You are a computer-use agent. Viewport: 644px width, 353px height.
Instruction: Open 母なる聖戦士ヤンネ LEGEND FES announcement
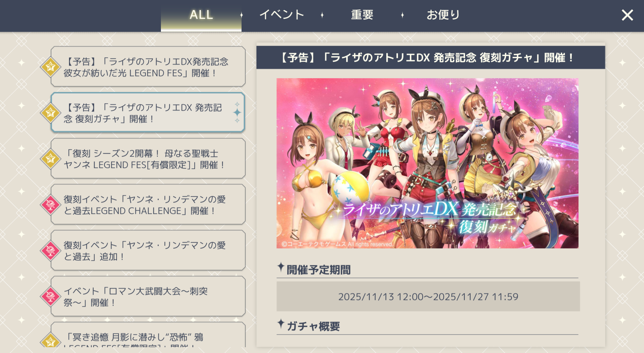148,159
